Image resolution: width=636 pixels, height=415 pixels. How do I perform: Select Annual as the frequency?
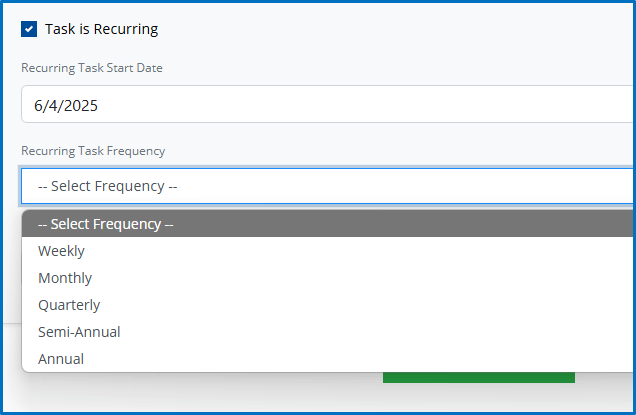pos(61,359)
